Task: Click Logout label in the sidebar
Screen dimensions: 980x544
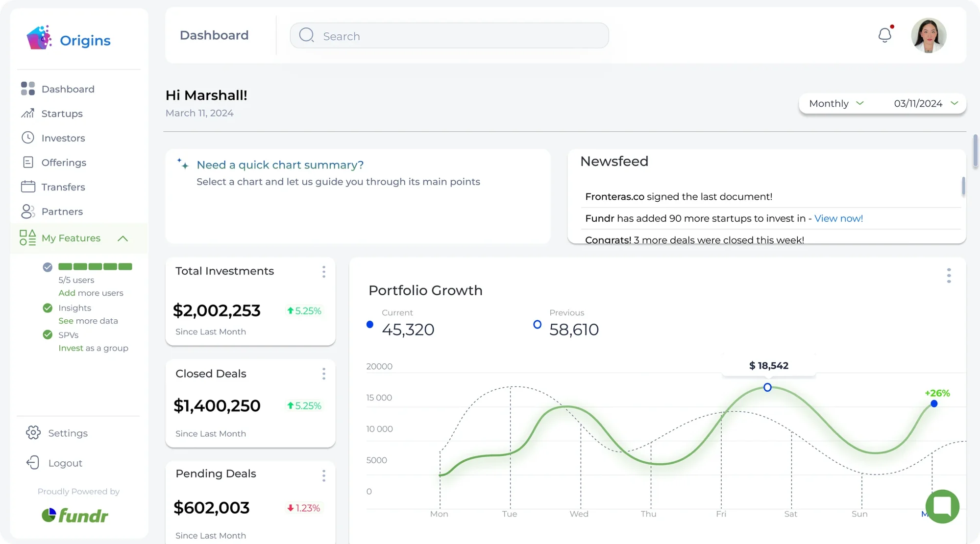Action: (65, 463)
